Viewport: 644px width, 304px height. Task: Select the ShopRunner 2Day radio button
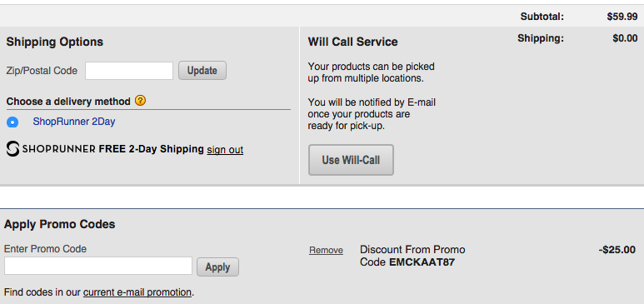[12, 122]
